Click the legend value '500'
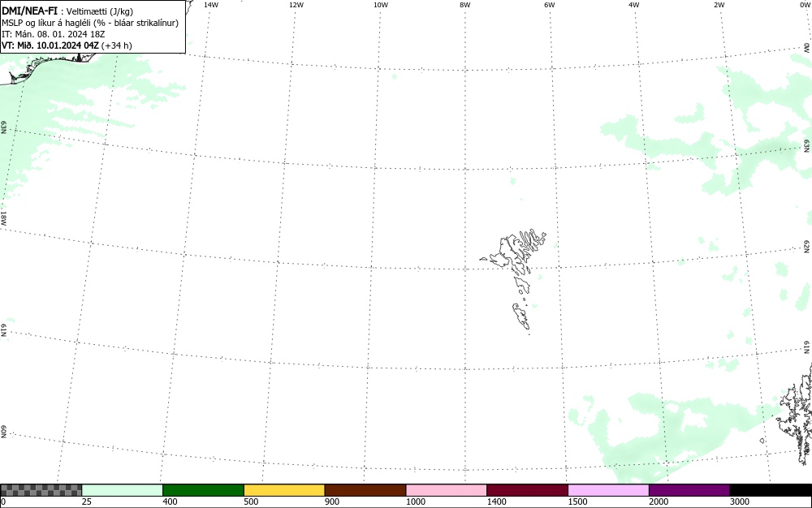 pyautogui.click(x=251, y=502)
